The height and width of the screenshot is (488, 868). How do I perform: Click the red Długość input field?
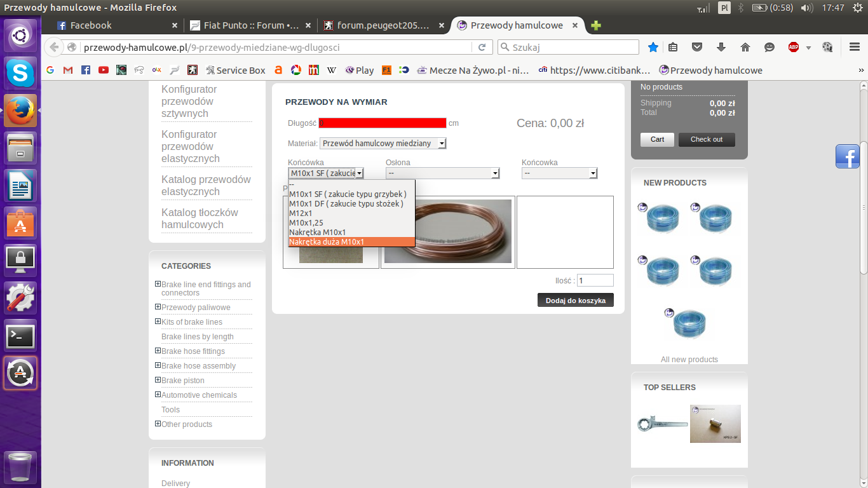pyautogui.click(x=382, y=123)
